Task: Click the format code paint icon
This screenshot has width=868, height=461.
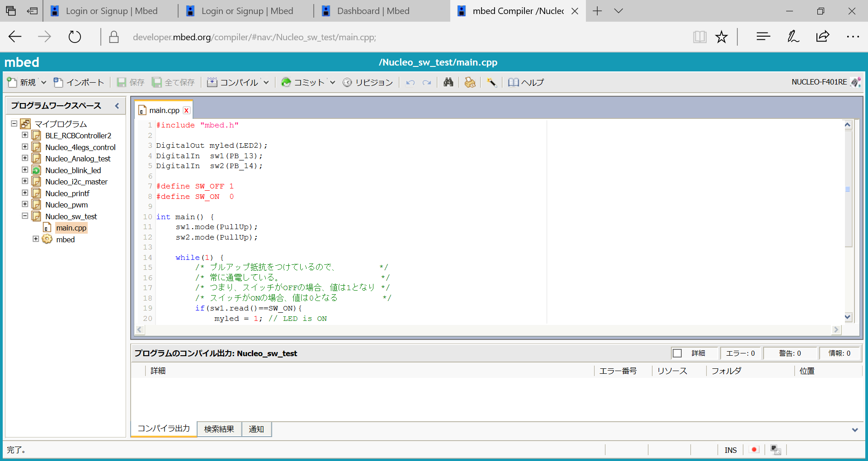Action: click(470, 82)
